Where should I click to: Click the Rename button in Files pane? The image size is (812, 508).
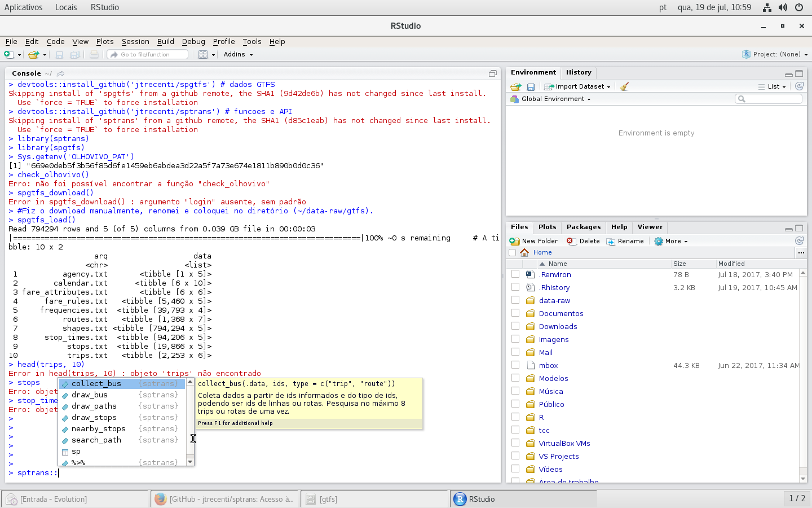pos(625,241)
